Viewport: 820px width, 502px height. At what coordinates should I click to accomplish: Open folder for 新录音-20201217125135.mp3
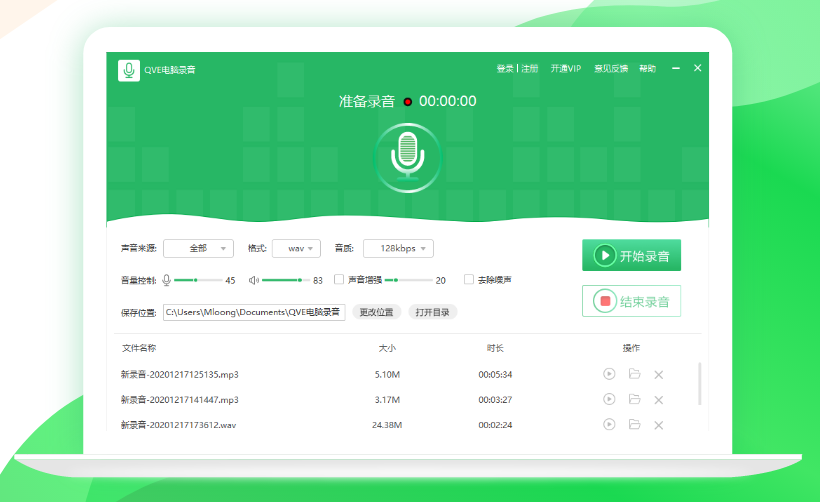pos(634,374)
